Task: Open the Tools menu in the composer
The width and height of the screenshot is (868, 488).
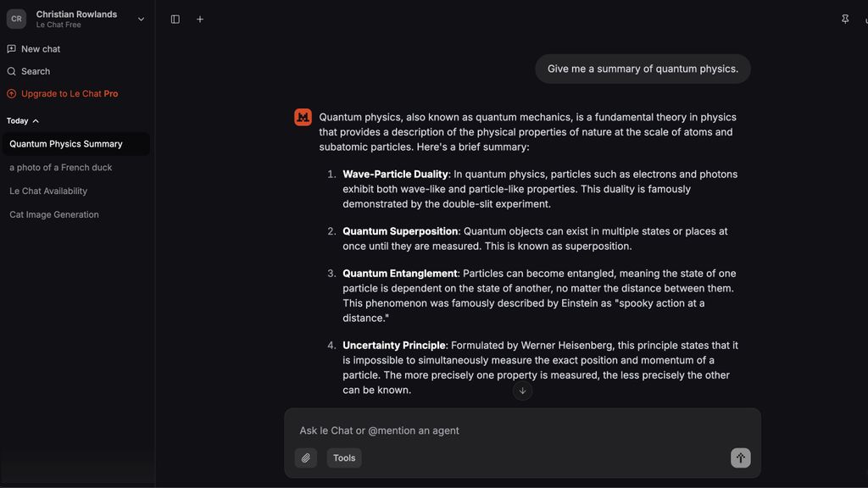Action: point(343,457)
